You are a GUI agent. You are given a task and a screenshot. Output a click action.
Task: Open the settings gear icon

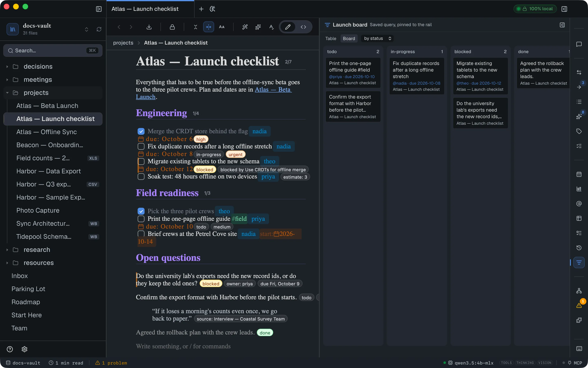click(24, 349)
